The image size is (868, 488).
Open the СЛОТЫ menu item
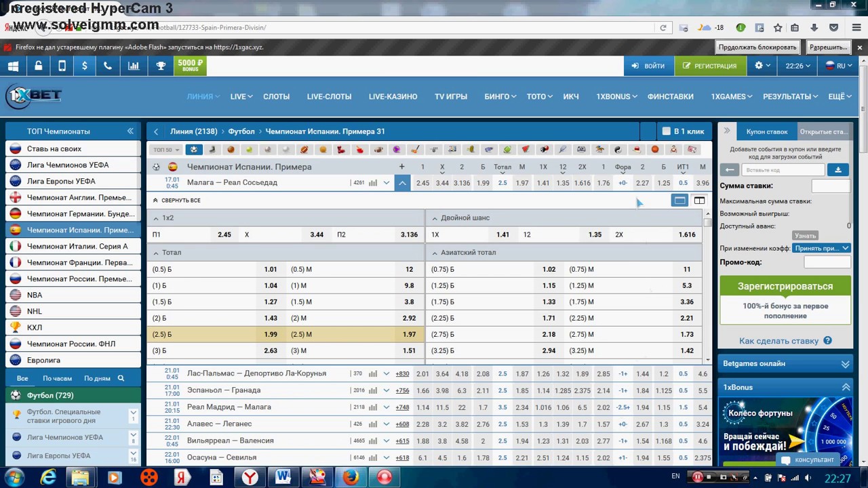[276, 96]
